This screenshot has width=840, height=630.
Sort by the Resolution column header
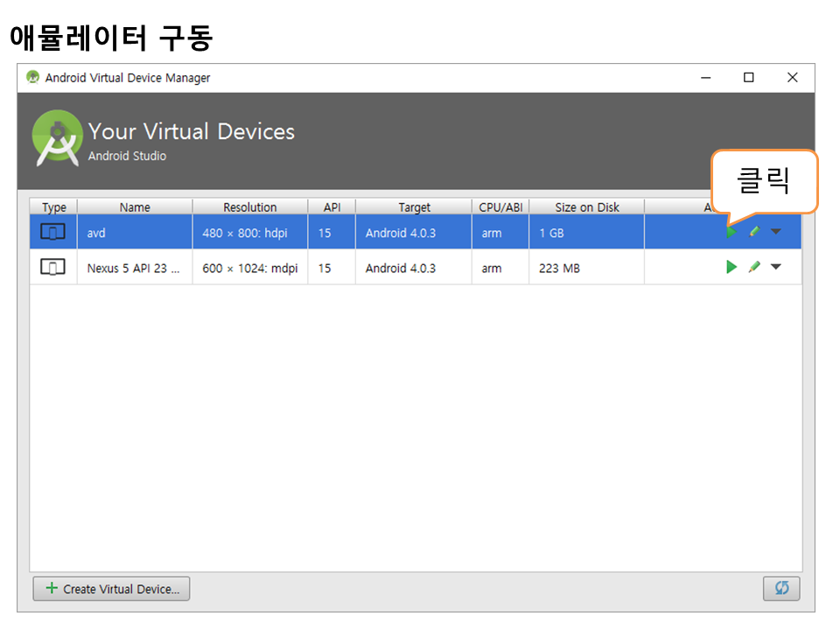[249, 207]
